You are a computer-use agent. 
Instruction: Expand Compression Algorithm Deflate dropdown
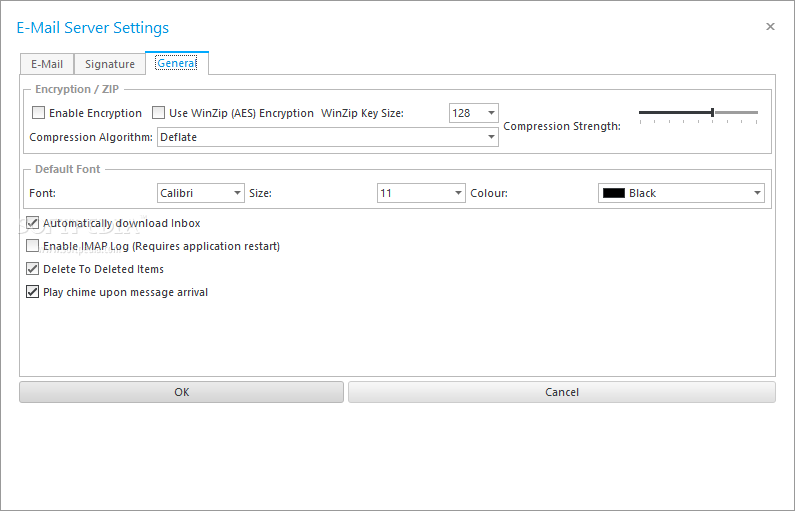328,137
